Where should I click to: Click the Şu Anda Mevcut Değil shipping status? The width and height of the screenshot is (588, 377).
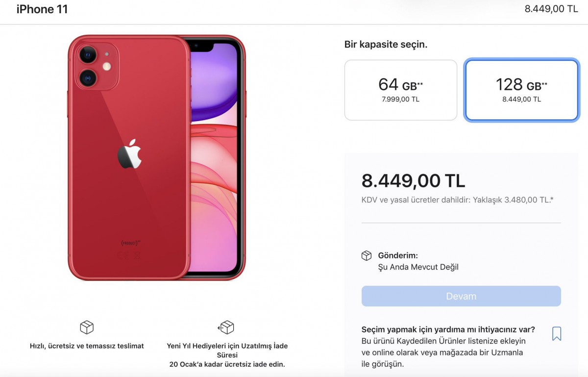point(418,267)
